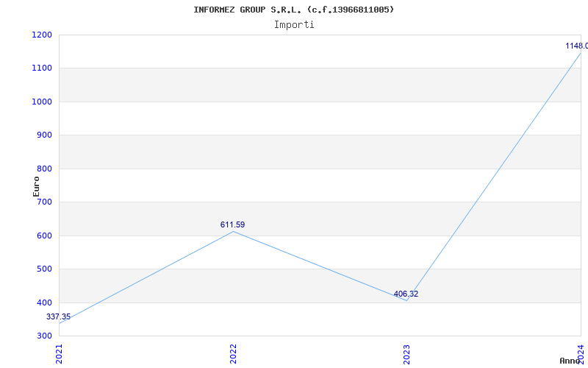Click the 700 y-axis tick label
The width and height of the screenshot is (588, 368).
point(44,202)
